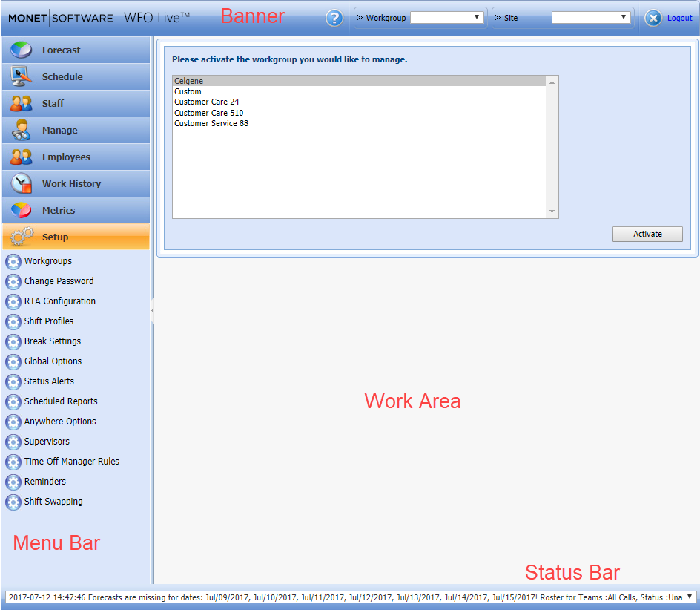Click the Staff people icon
The width and height of the screenshot is (700, 610).
[22, 103]
